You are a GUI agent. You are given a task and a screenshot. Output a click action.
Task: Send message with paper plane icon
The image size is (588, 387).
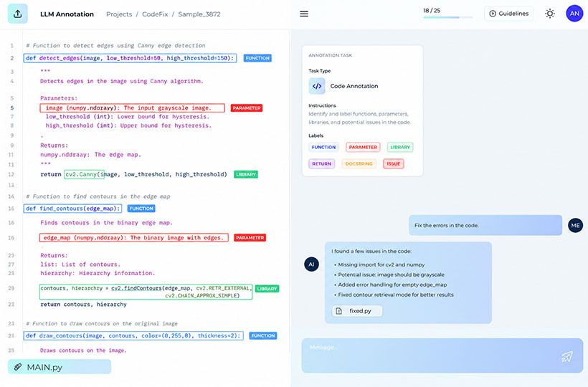(x=567, y=356)
